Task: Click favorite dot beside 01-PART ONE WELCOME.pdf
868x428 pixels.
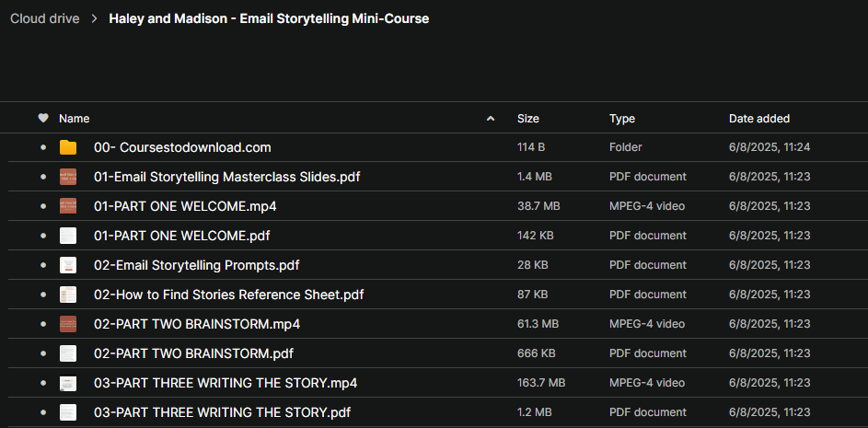Action: [x=43, y=236]
